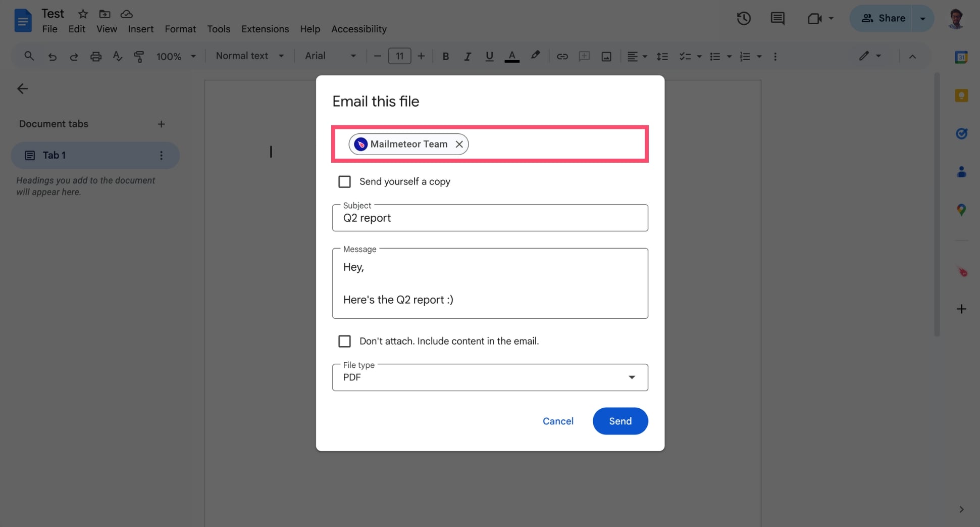Expand the font family dropdown
Screen dimensions: 980x527
coord(353,56)
